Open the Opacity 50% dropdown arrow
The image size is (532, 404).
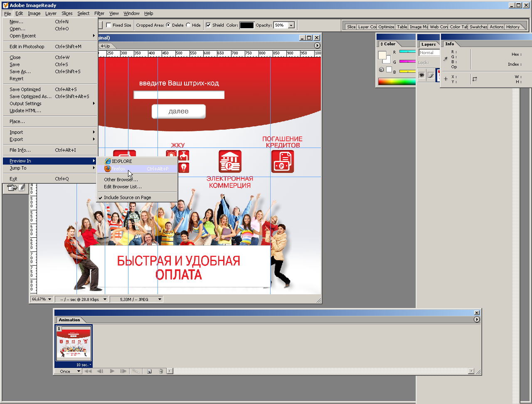click(x=291, y=25)
